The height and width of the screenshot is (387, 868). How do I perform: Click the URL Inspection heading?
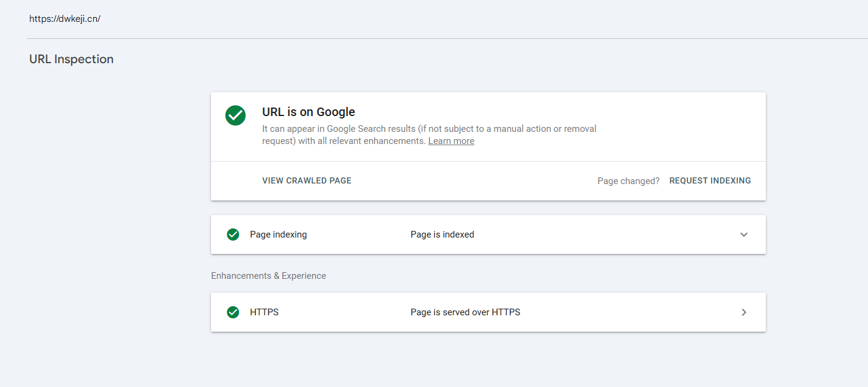pos(71,59)
